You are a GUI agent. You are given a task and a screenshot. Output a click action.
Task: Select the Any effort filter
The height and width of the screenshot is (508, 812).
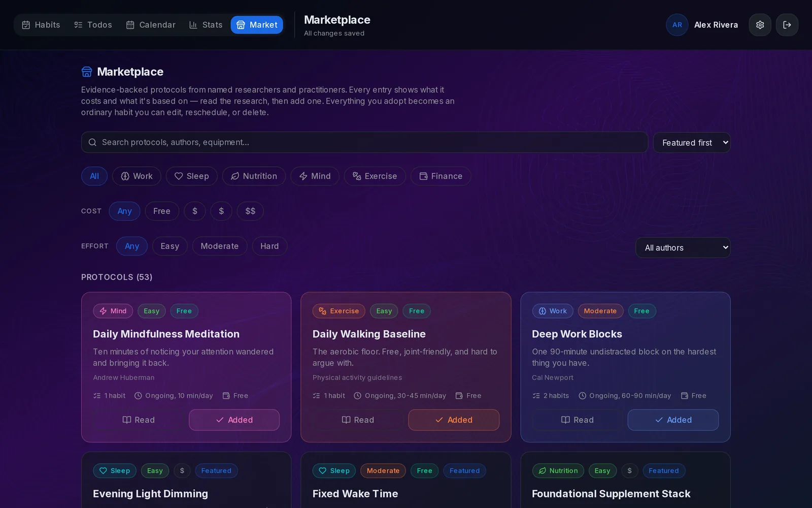pyautogui.click(x=132, y=246)
